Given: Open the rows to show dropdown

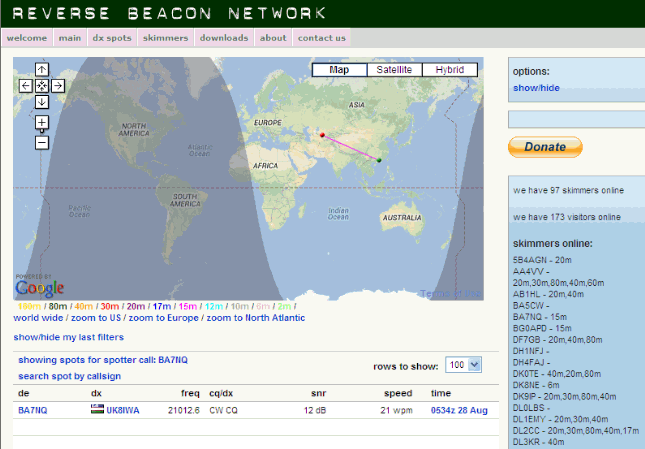Looking at the screenshot, I should (463, 365).
